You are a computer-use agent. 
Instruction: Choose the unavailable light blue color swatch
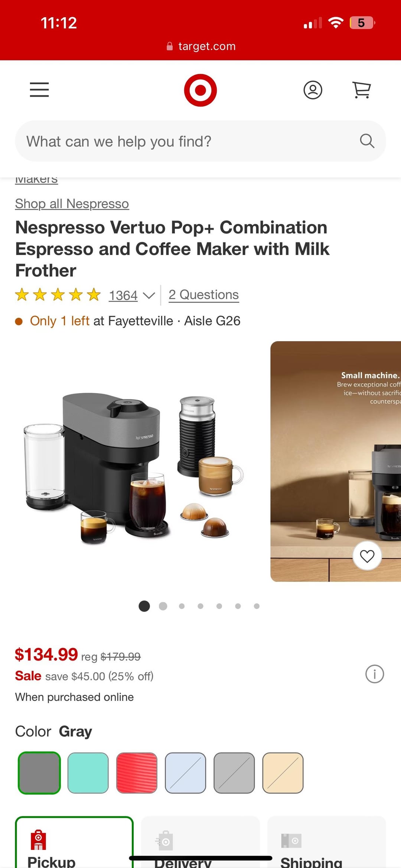[185, 773]
